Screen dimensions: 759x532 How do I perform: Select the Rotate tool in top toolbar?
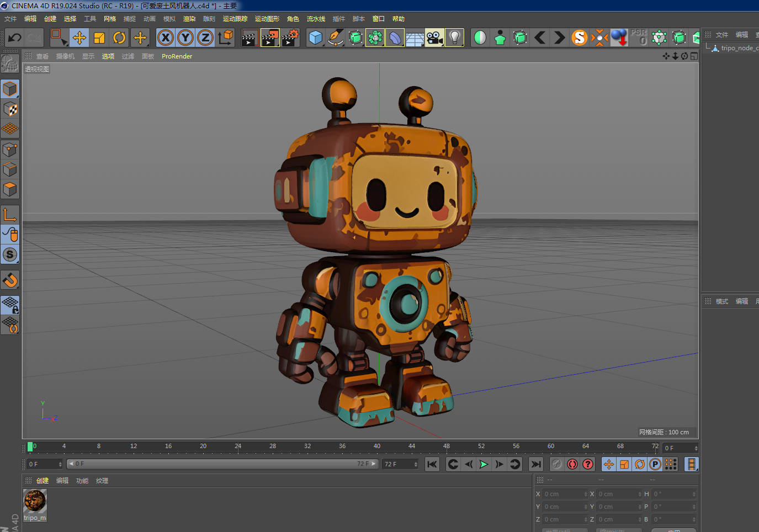[x=119, y=38]
